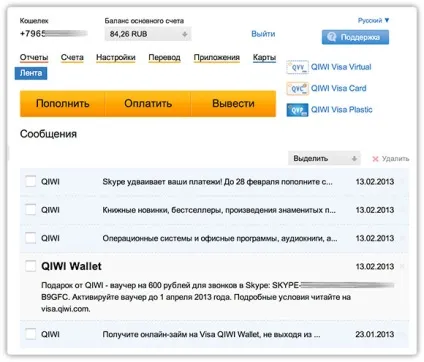The width and height of the screenshot is (424, 362).
Task: Open the Отчеты menu item
Action: 34,58
